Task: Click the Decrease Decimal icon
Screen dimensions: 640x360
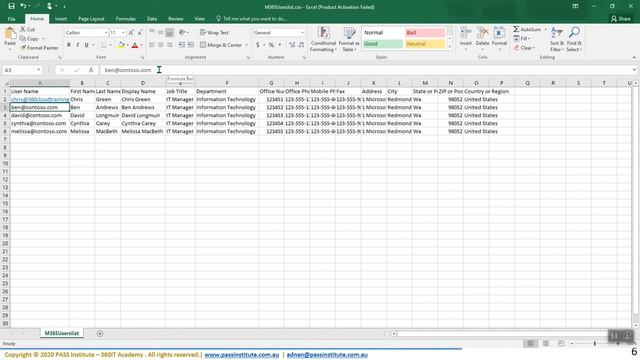Action: pos(301,45)
